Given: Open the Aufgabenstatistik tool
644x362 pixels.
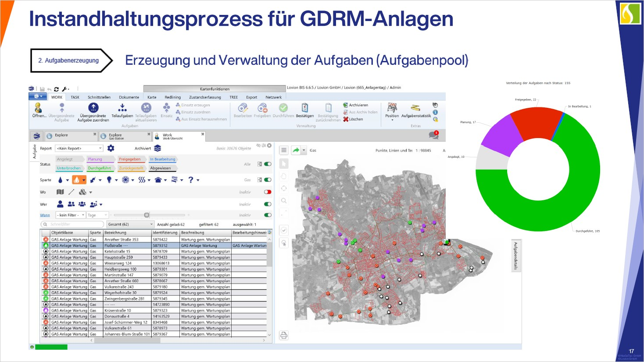Looking at the screenshot, I should (415, 108).
